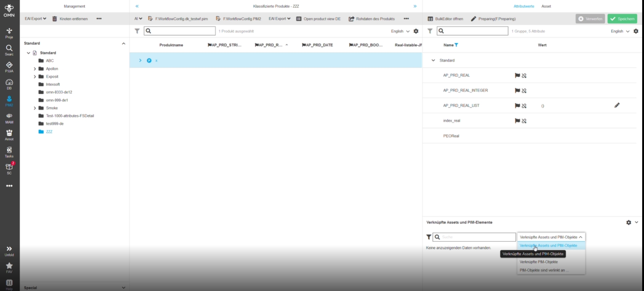This screenshot has height=291, width=644.
Task: Click Preparing(F.Preparing) button
Action: [493, 19]
